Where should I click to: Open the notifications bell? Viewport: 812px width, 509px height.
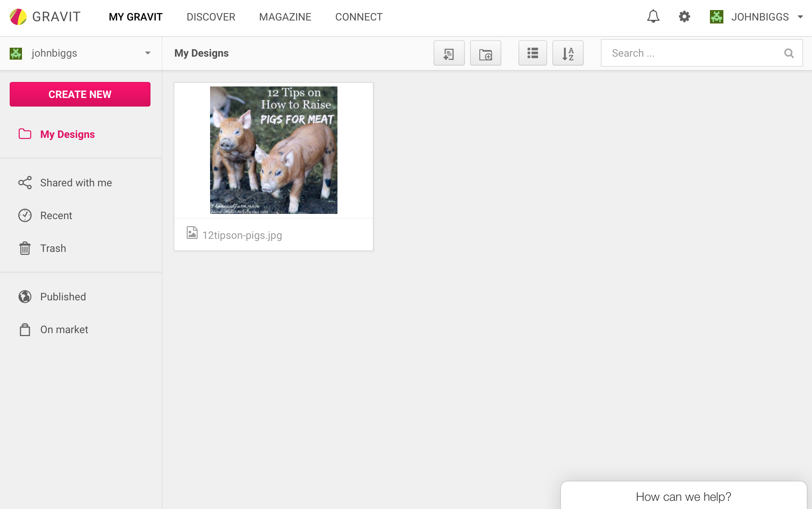[653, 17]
